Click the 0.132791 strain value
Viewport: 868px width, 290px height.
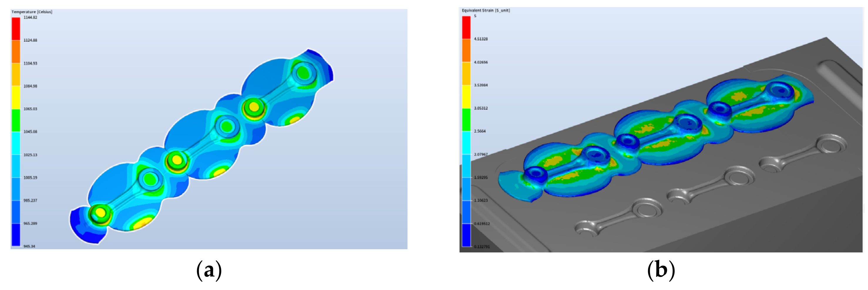[482, 247]
